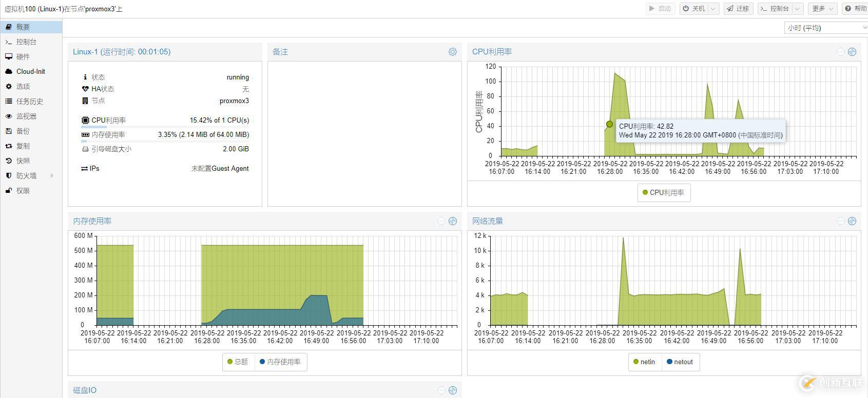Click the running status value

click(238, 77)
